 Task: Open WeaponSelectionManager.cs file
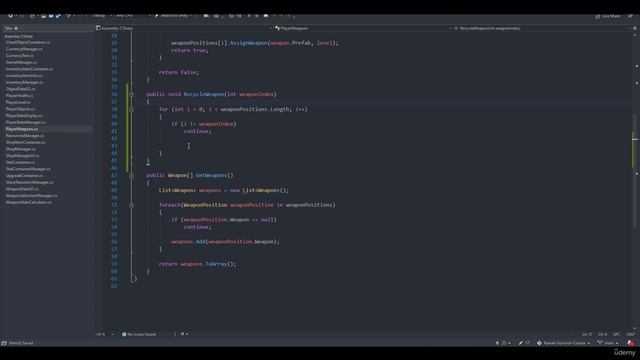[x=31, y=196]
